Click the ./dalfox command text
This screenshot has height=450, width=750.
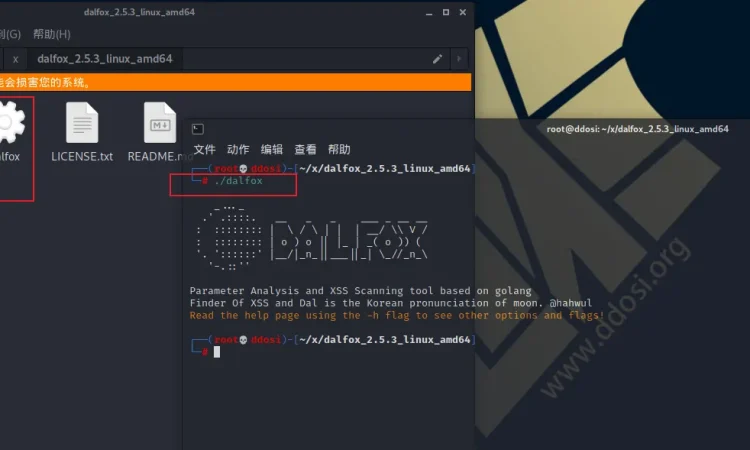[239, 181]
